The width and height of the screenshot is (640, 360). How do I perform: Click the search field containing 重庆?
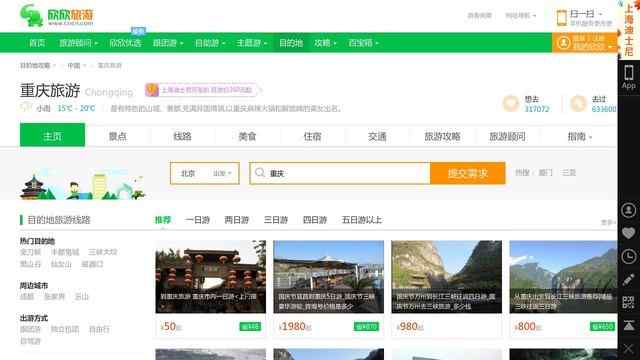(340, 173)
